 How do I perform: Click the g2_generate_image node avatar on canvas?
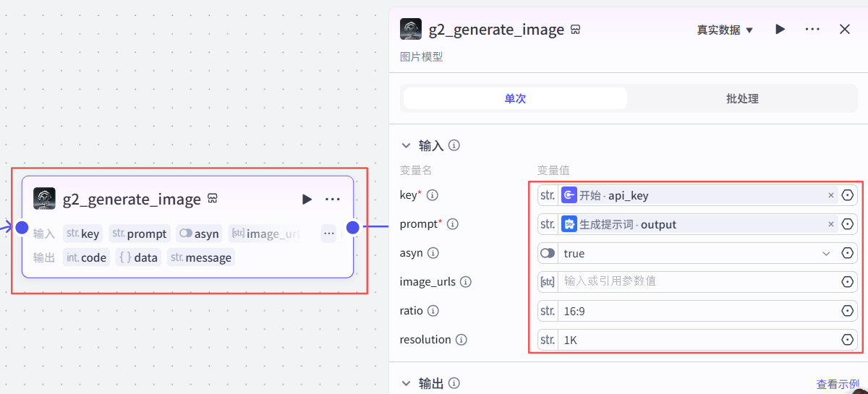pos(45,199)
